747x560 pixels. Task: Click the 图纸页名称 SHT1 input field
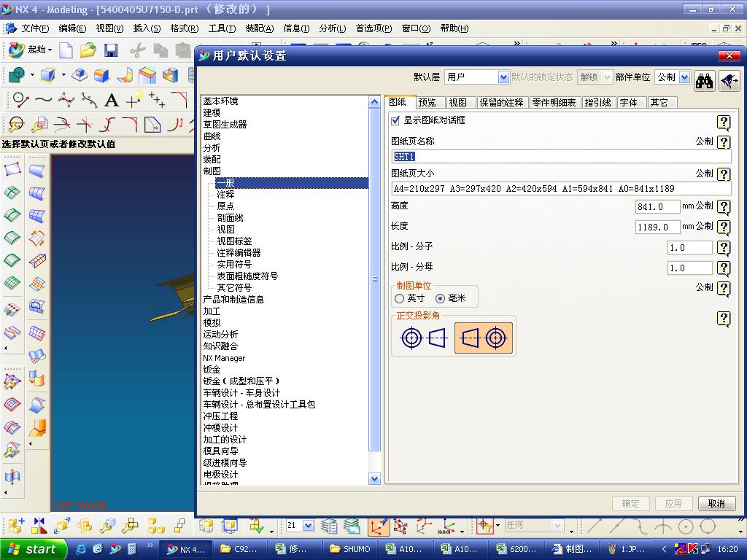click(x=561, y=156)
